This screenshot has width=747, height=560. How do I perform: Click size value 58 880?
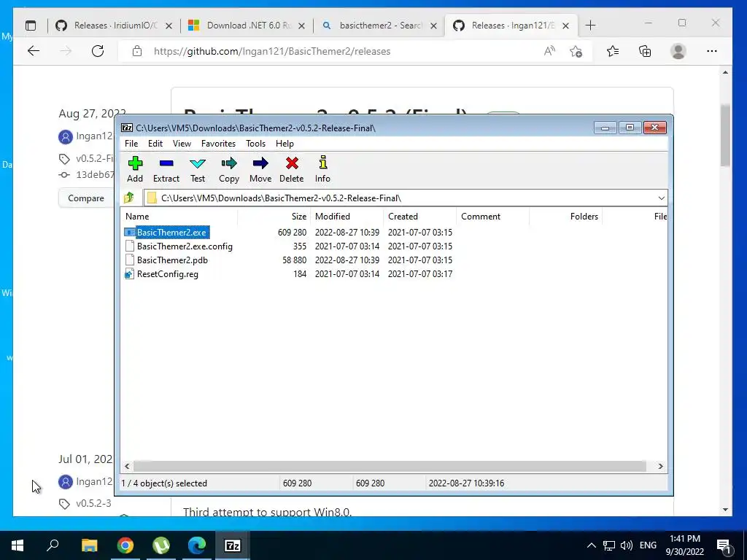295,260
